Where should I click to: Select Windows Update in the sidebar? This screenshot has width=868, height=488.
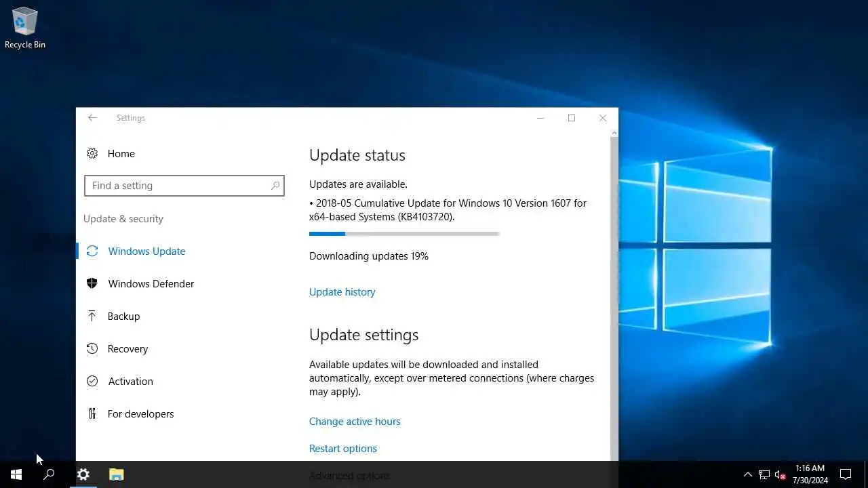click(146, 251)
